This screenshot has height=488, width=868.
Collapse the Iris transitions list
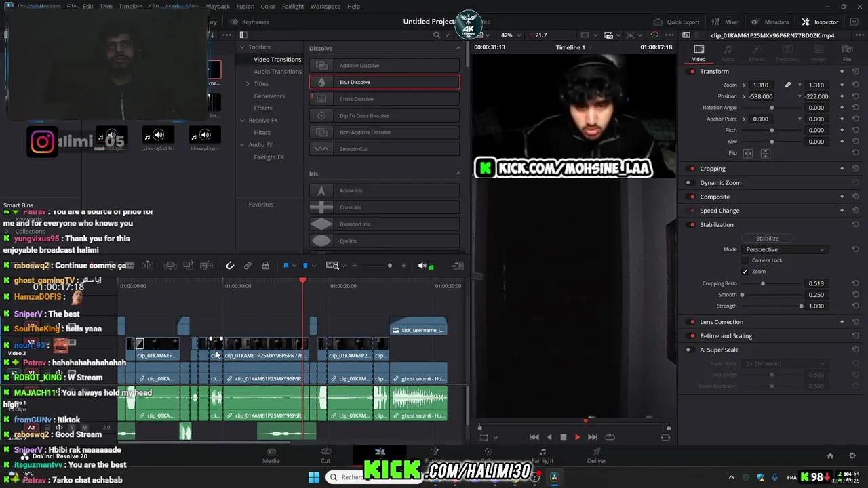point(458,174)
